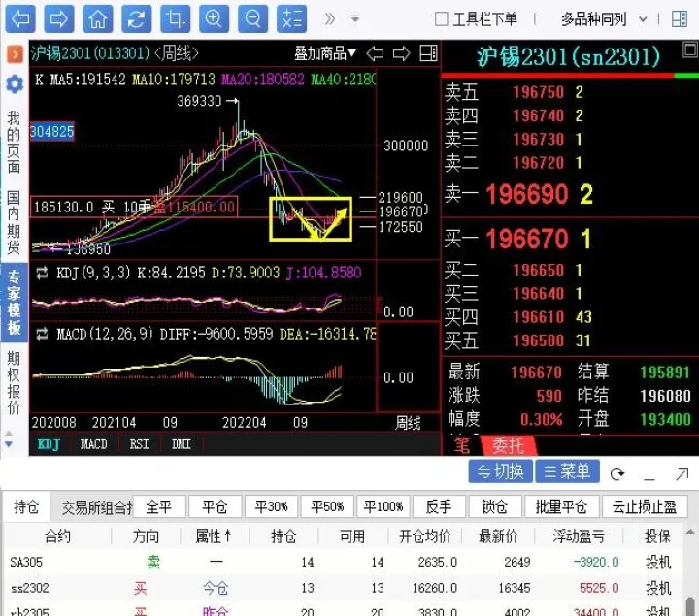Viewport: 699px width, 616px height.
Task: Select the MACD indicator tab
Action: (93, 444)
